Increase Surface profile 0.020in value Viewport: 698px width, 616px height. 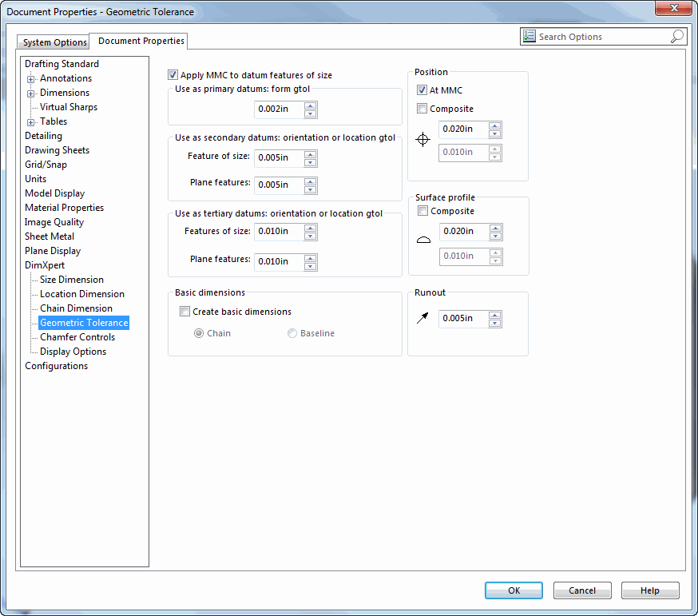[x=495, y=228]
